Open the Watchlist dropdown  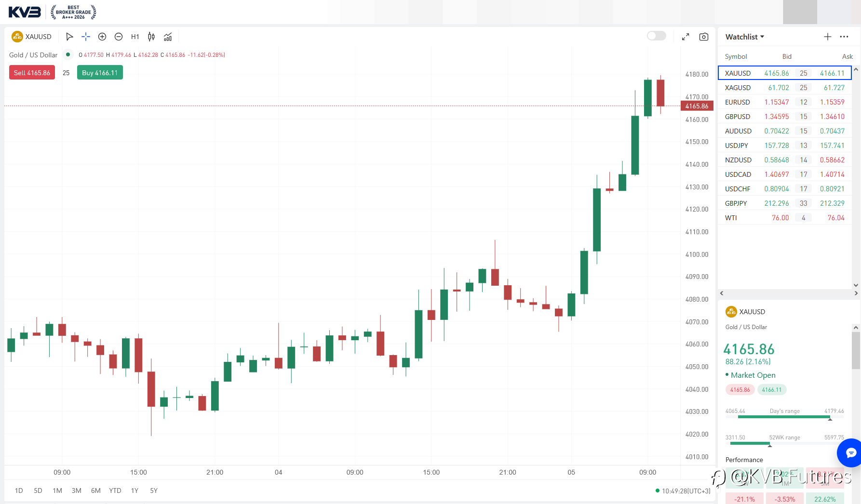pyautogui.click(x=745, y=37)
